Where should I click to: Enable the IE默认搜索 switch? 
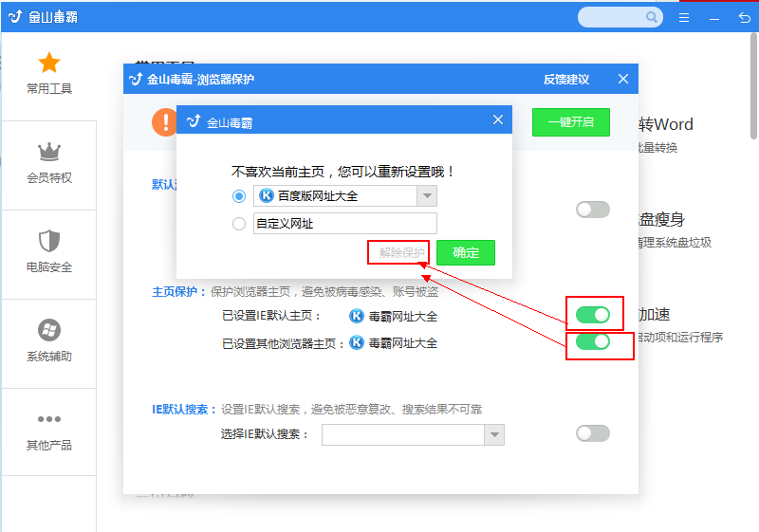[592, 433]
